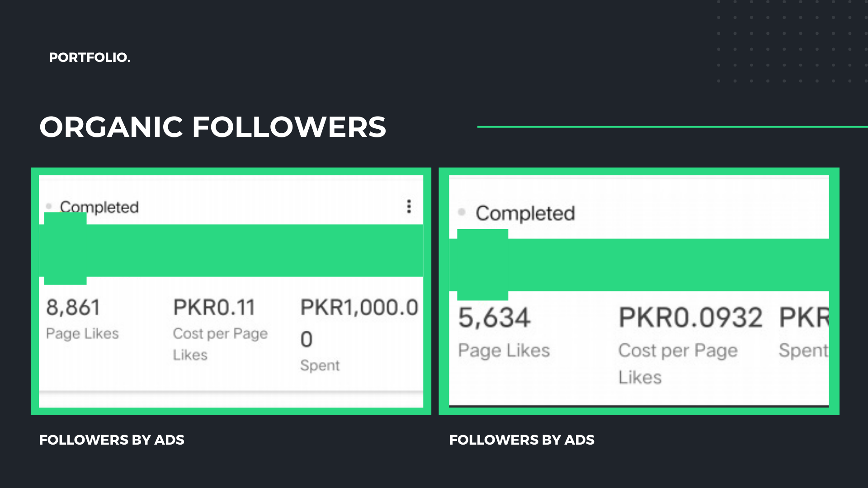Click the left FOLLOWERS BY ADS caption
Image resolution: width=868 pixels, height=488 pixels.
(x=112, y=440)
